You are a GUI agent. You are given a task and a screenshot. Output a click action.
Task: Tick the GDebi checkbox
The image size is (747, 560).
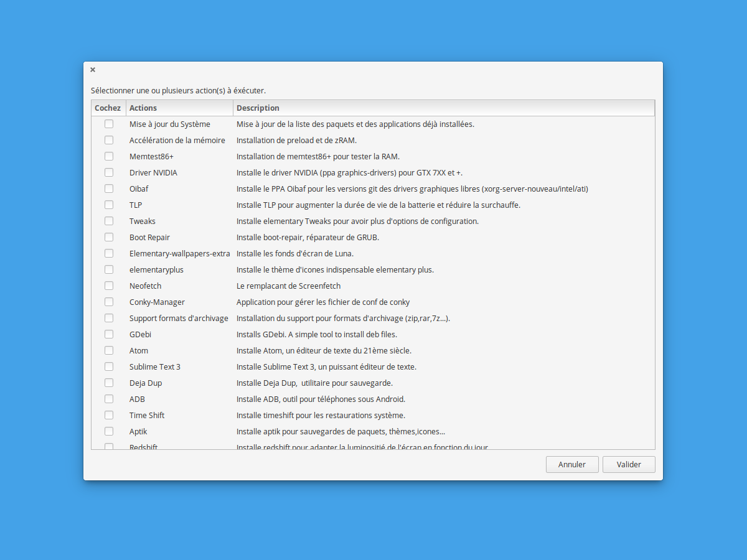coord(109,334)
